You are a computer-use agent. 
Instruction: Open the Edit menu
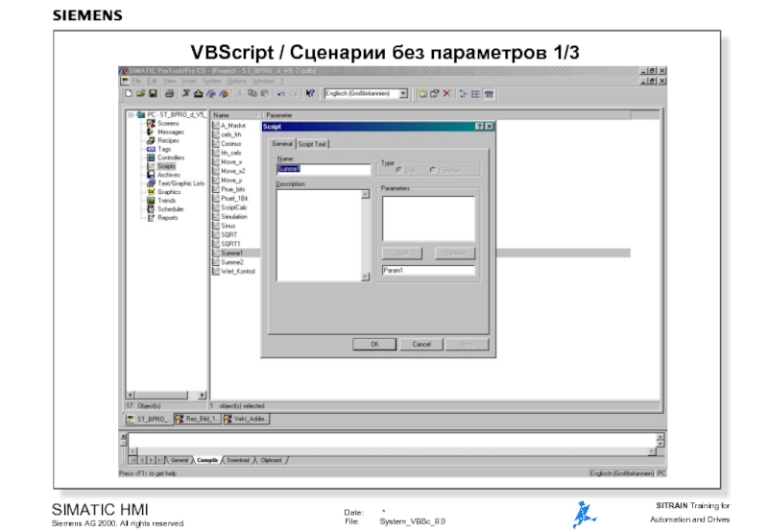[x=153, y=81]
